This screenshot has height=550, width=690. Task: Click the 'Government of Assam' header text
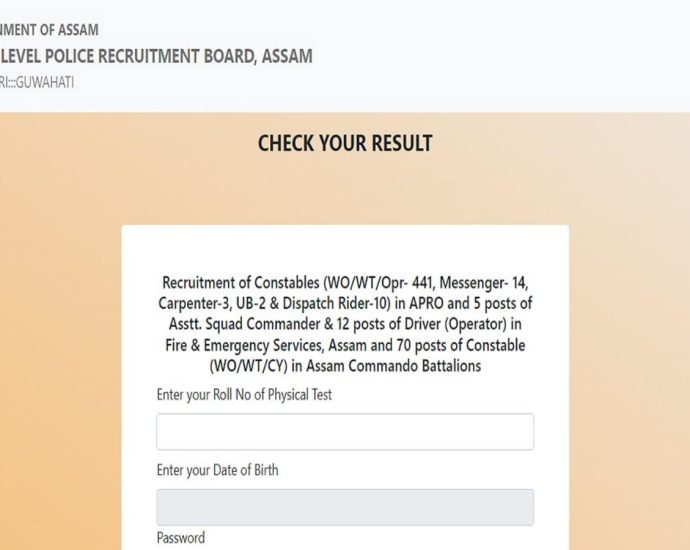click(x=50, y=30)
